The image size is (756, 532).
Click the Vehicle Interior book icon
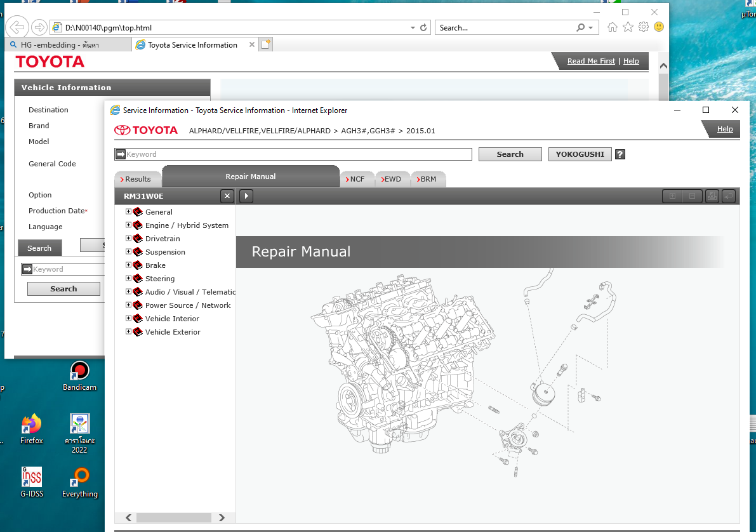[138, 318]
